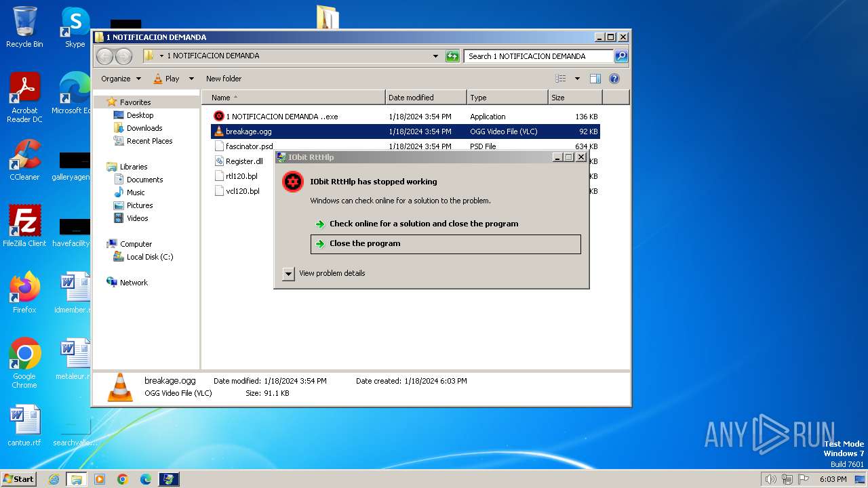The height and width of the screenshot is (488, 868).
Task: Open the Explorer help icon
Action: click(x=614, y=79)
